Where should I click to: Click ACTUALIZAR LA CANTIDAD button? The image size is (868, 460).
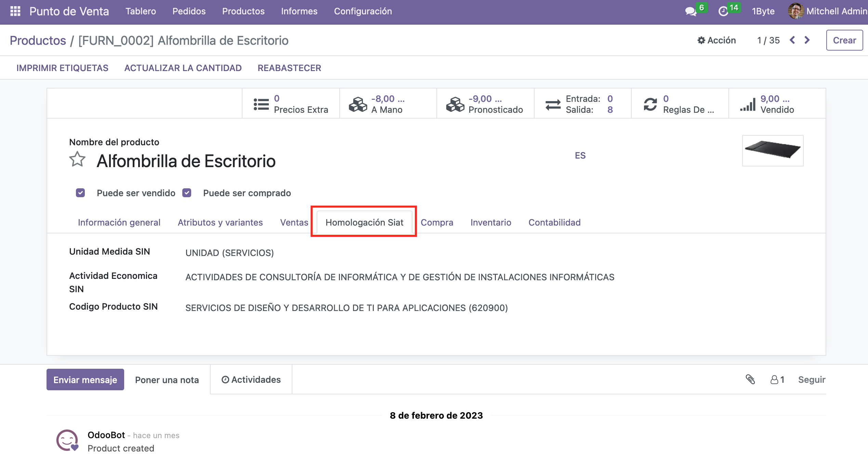coord(183,68)
